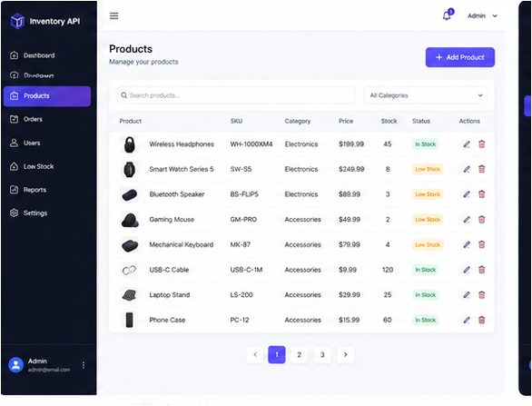532x406 pixels.
Task: Edit the Wireless Headphones row
Action: pyautogui.click(x=467, y=144)
